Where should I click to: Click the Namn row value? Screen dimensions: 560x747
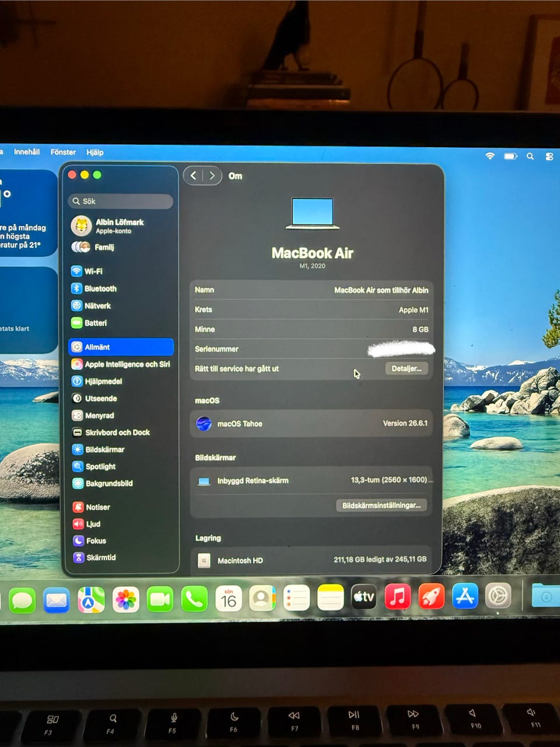[x=381, y=290]
